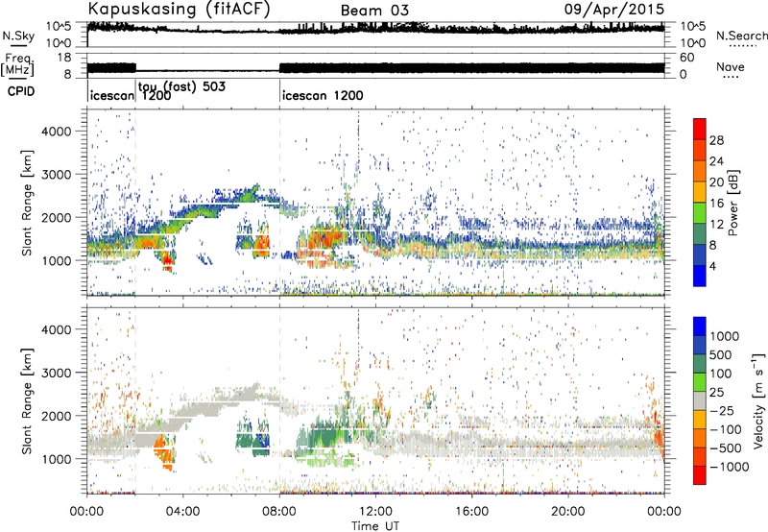The width and height of the screenshot is (768, 532).
Task: Click the 'icescan 1200' label starting at 08:00
Action: coord(323,95)
